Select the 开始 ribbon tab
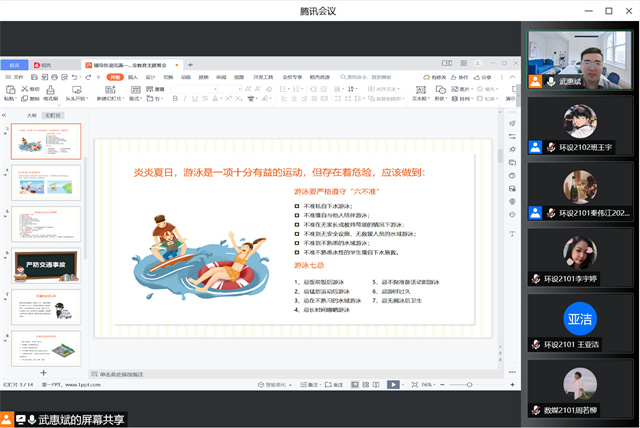Image resolution: width=640 pixels, height=428 pixels. click(115, 77)
